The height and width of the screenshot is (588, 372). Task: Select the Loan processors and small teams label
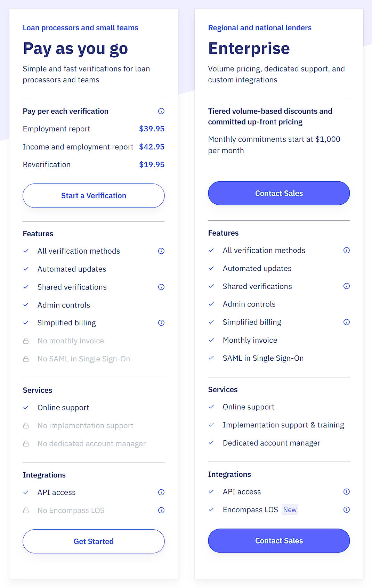tap(80, 27)
